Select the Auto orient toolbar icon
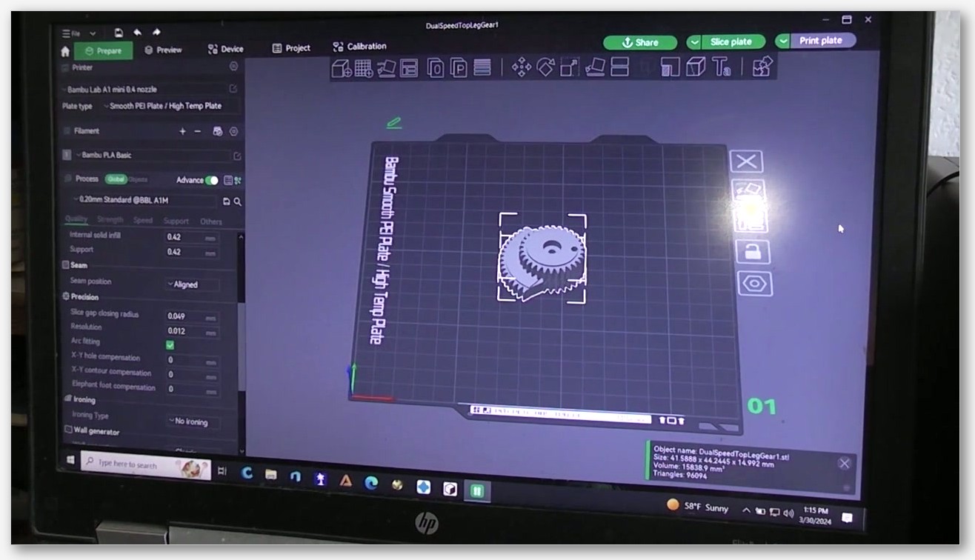The image size is (975, 560). point(386,68)
